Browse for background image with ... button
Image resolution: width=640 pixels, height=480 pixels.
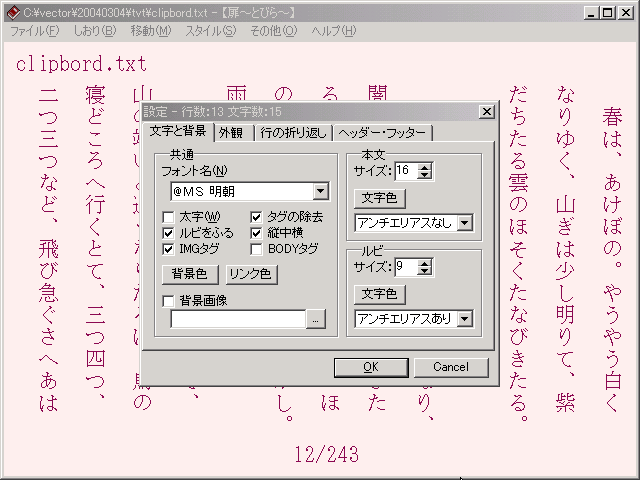316,319
